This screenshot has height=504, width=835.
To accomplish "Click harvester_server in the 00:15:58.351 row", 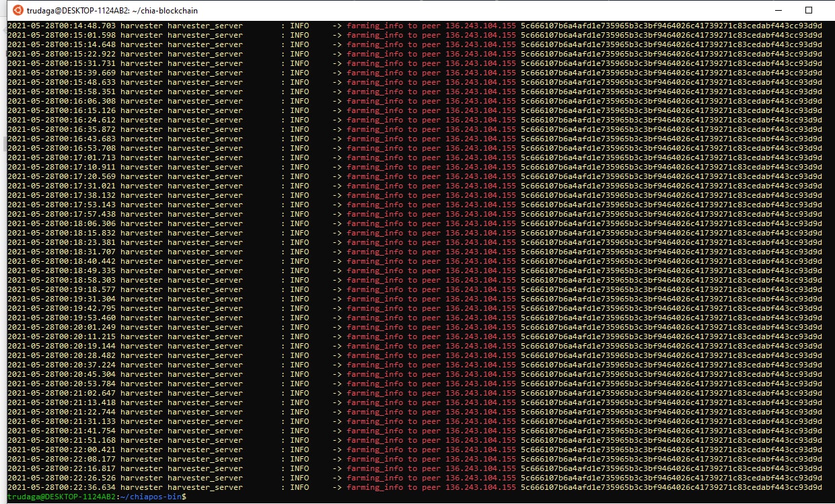I will (205, 92).
